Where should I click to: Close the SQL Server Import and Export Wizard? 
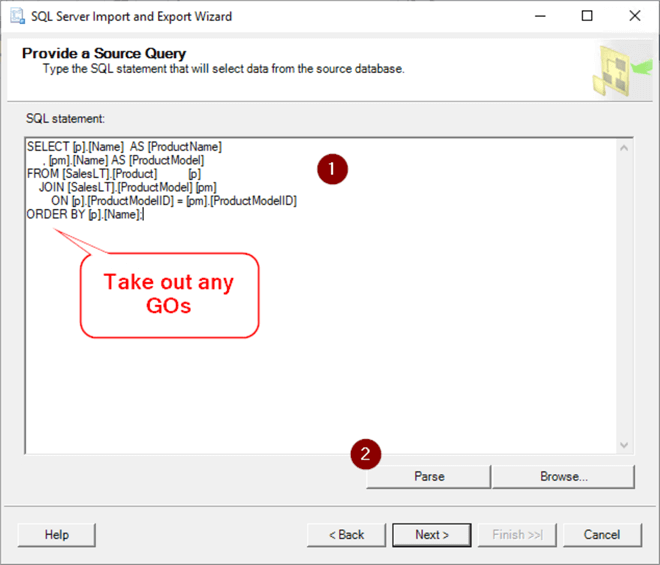[x=635, y=16]
